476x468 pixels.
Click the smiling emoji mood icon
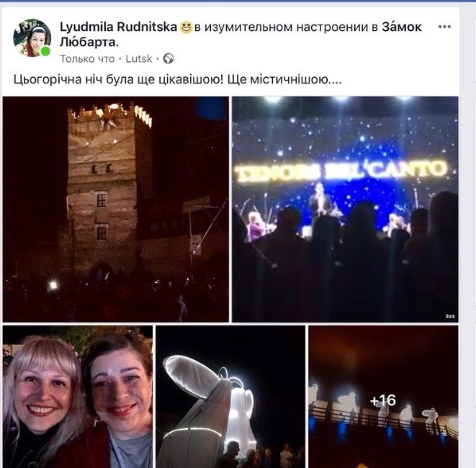[x=186, y=27]
